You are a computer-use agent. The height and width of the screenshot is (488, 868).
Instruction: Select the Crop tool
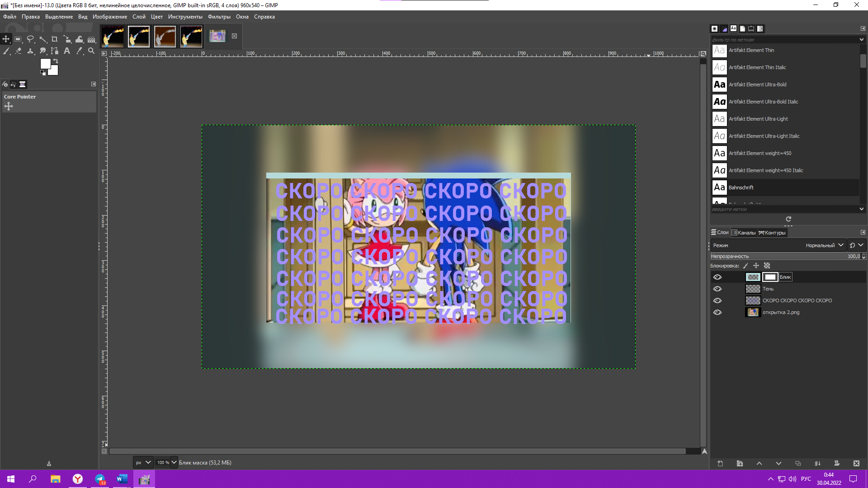click(55, 39)
